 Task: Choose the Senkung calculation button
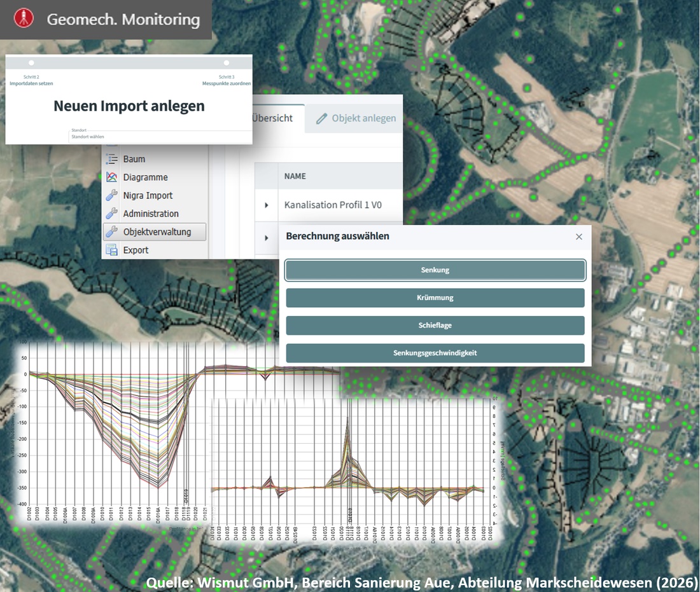click(435, 270)
